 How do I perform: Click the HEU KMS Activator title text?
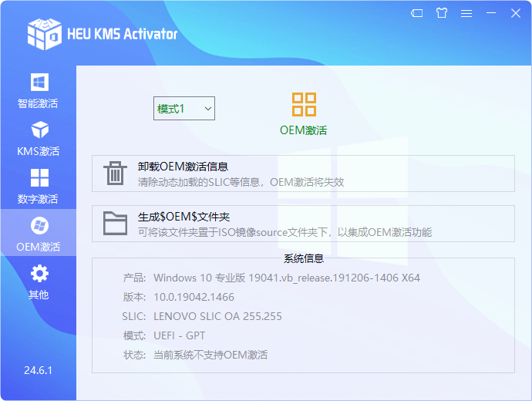point(122,34)
